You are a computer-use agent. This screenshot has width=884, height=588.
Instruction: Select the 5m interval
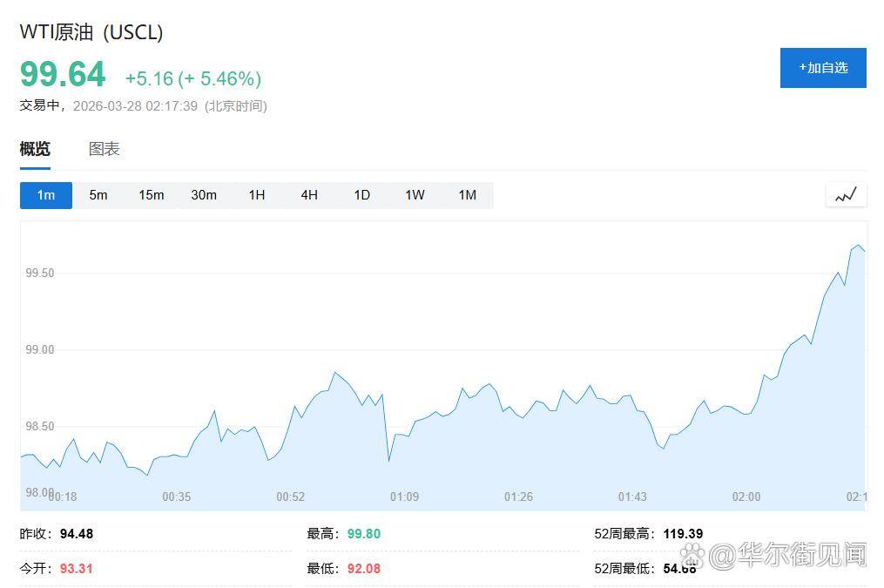98,195
